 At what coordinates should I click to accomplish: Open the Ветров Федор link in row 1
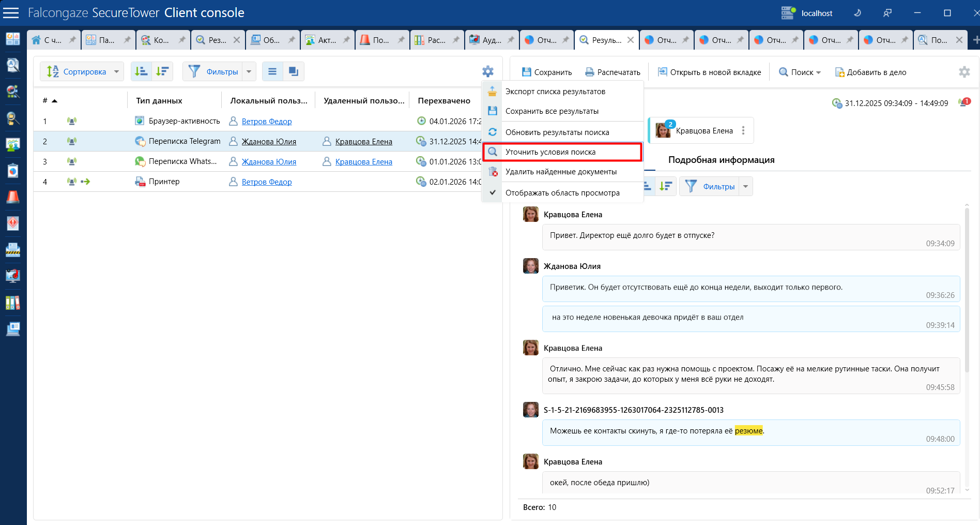point(266,122)
